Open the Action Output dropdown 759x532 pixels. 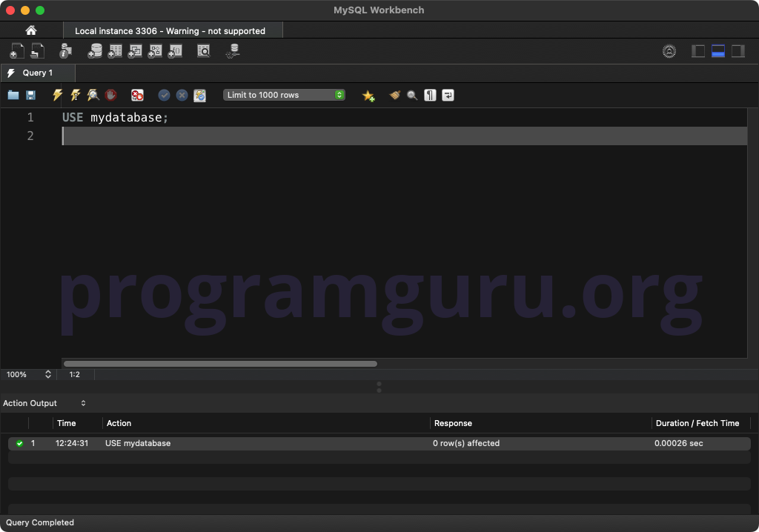(44, 403)
